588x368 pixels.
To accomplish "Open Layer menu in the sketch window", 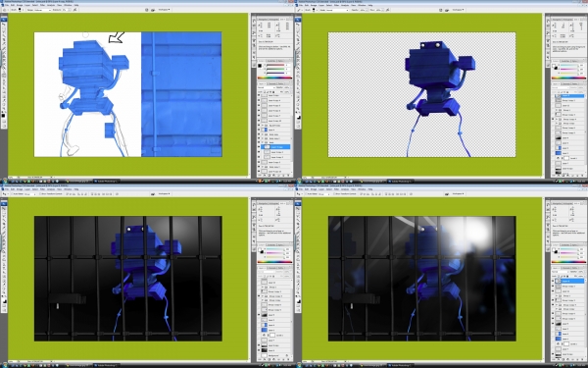I will (27, 5).
